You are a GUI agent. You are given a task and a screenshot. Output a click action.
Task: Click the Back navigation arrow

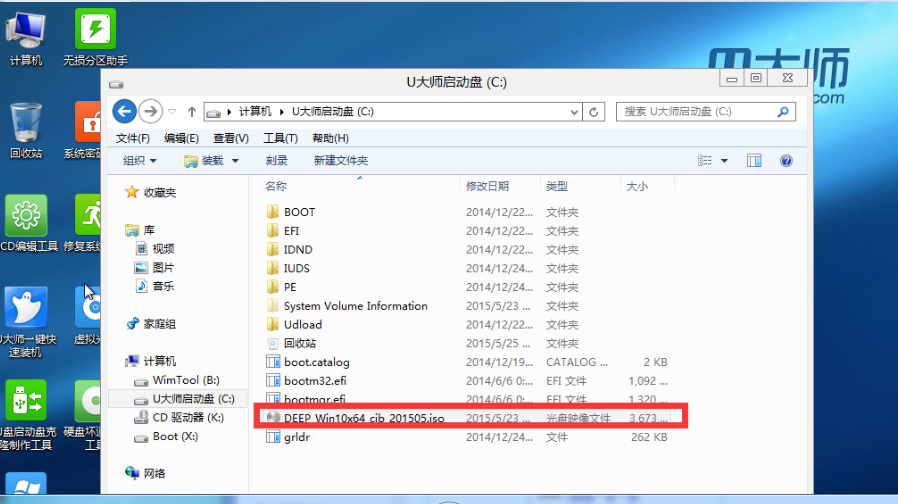[125, 111]
